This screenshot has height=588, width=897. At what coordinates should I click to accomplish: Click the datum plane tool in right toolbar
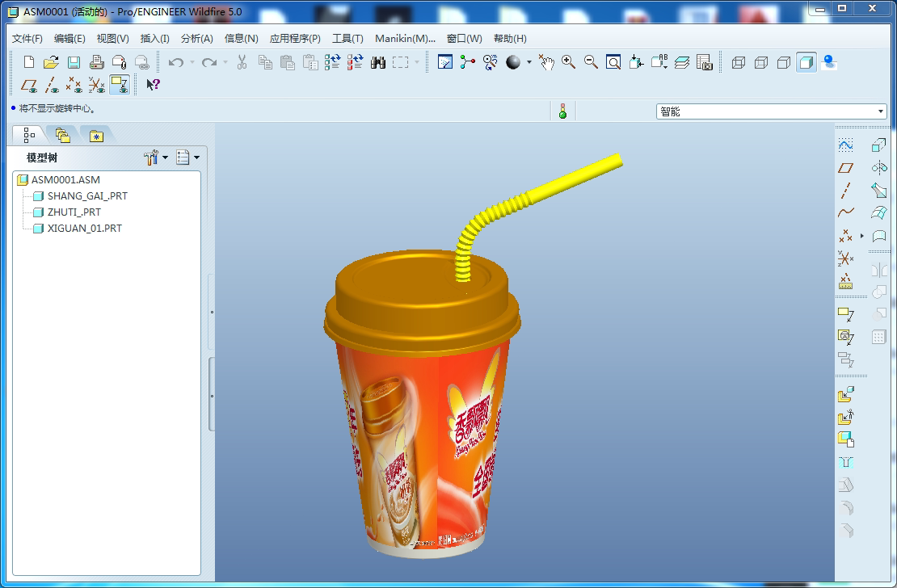point(845,167)
